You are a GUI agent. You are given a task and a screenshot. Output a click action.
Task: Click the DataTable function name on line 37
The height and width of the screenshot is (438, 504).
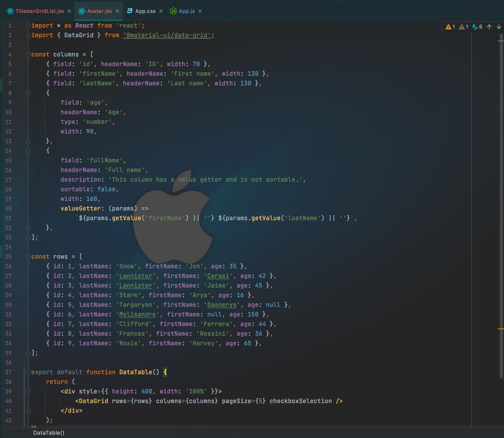tap(135, 372)
